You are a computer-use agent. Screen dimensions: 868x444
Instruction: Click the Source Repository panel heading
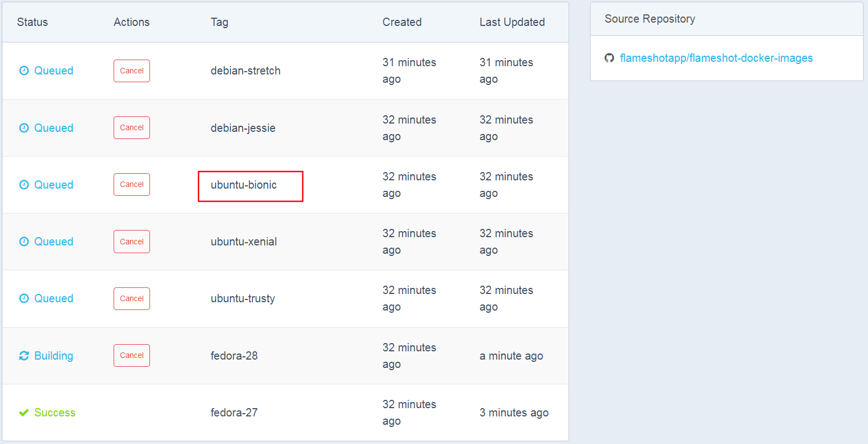[x=650, y=19]
